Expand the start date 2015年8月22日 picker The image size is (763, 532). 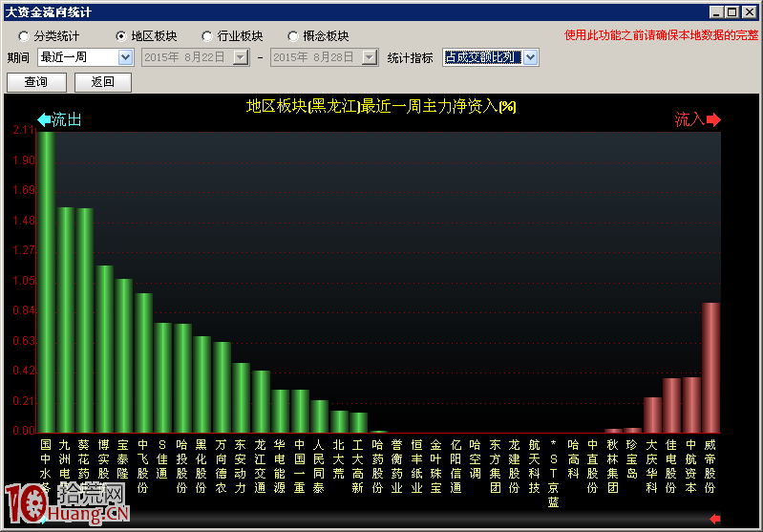click(x=241, y=57)
